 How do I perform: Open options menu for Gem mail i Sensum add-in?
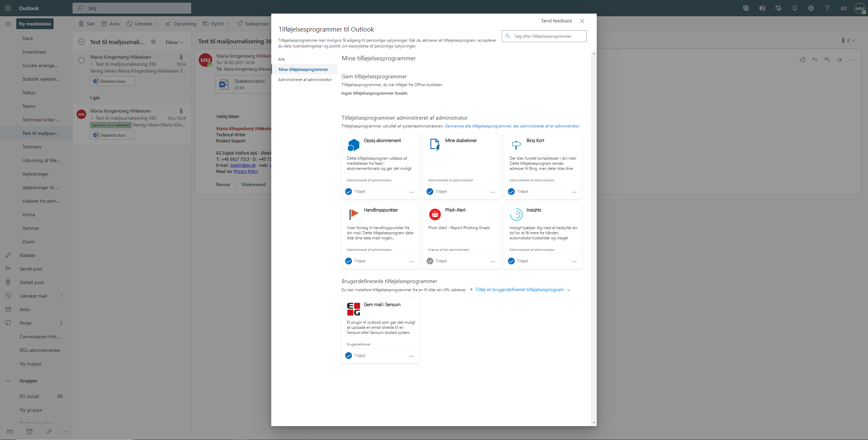click(411, 356)
